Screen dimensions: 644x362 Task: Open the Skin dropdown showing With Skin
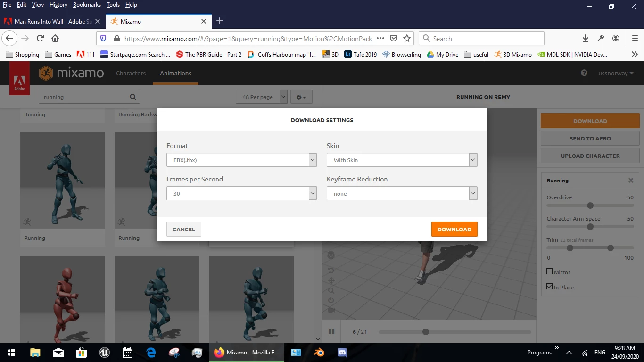[402, 160]
